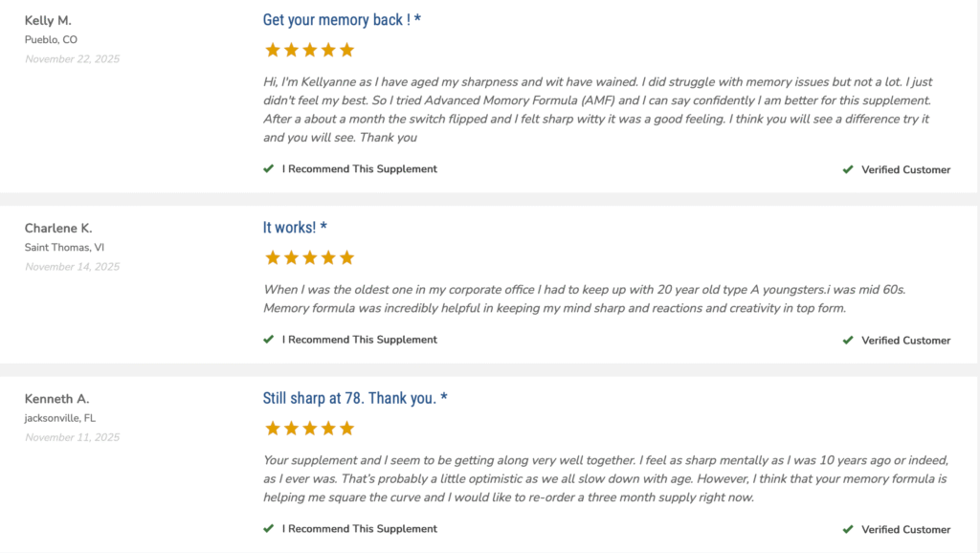Click the Verified Customer checkmark on Charlene's review
980x553 pixels.
(x=848, y=340)
